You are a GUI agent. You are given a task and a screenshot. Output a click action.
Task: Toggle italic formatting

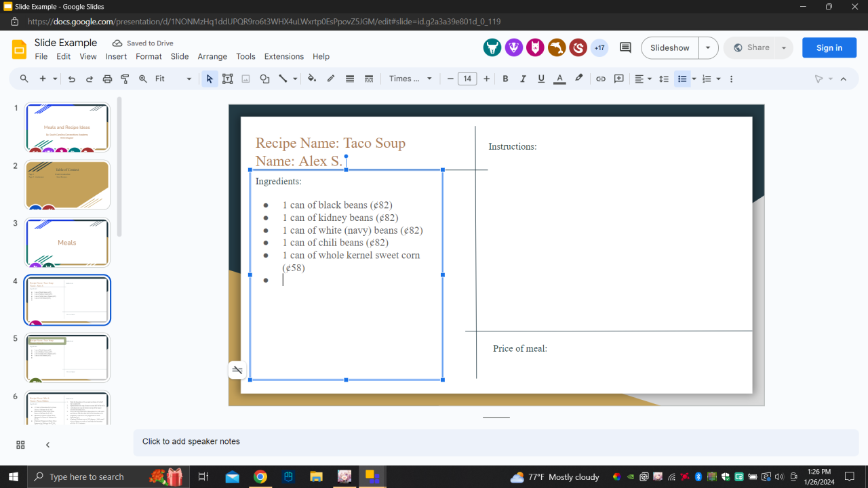pyautogui.click(x=523, y=79)
